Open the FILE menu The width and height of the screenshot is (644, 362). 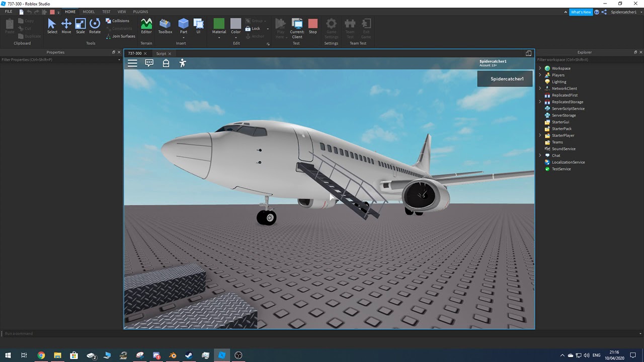pyautogui.click(x=9, y=12)
